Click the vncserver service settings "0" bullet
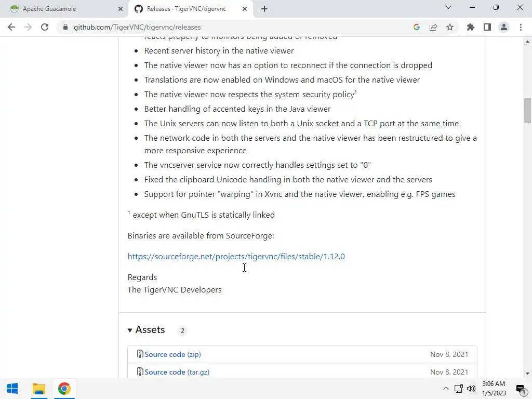Screen dimensions: 532x399 (x=258, y=165)
